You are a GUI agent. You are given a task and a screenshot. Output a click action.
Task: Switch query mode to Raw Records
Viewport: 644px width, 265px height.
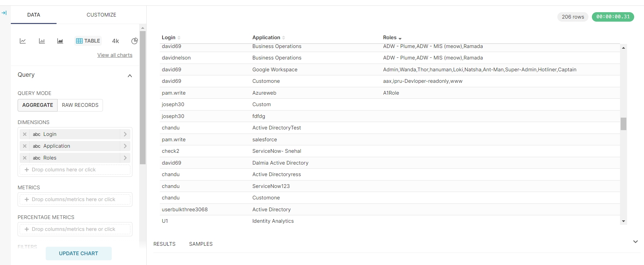pyautogui.click(x=80, y=105)
